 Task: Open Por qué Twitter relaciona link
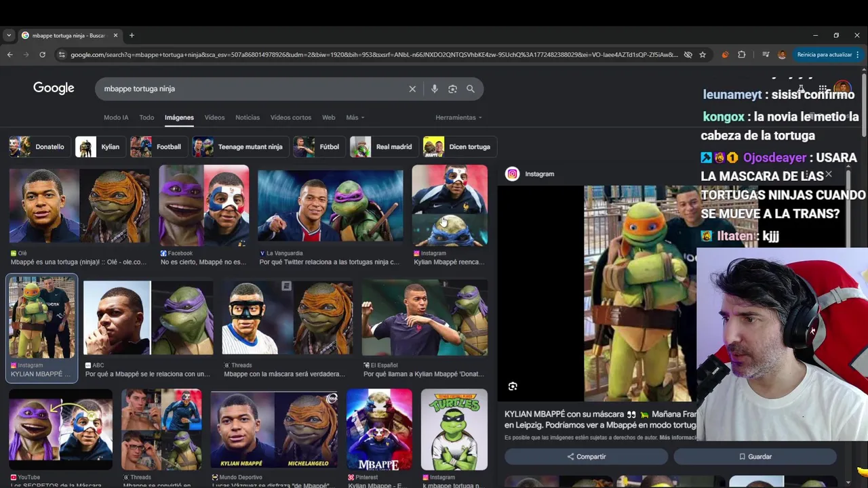point(330,262)
